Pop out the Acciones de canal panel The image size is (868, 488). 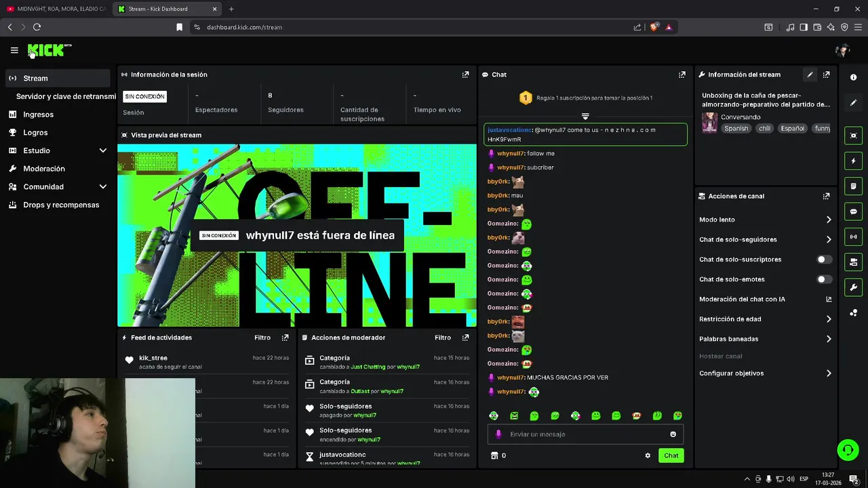click(826, 196)
